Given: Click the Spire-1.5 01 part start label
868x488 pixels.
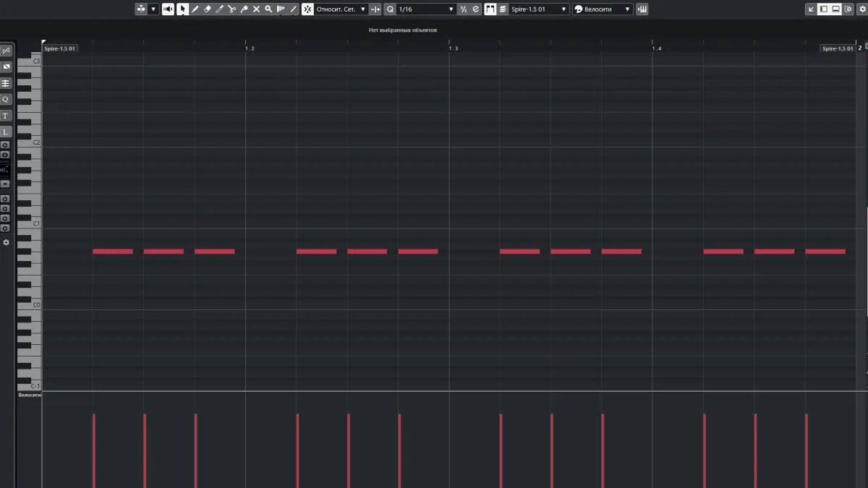Looking at the screenshot, I should click(60, 48).
